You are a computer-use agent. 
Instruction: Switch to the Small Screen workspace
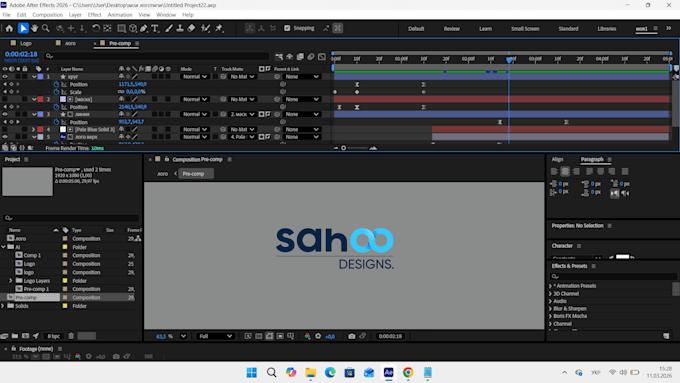point(525,29)
